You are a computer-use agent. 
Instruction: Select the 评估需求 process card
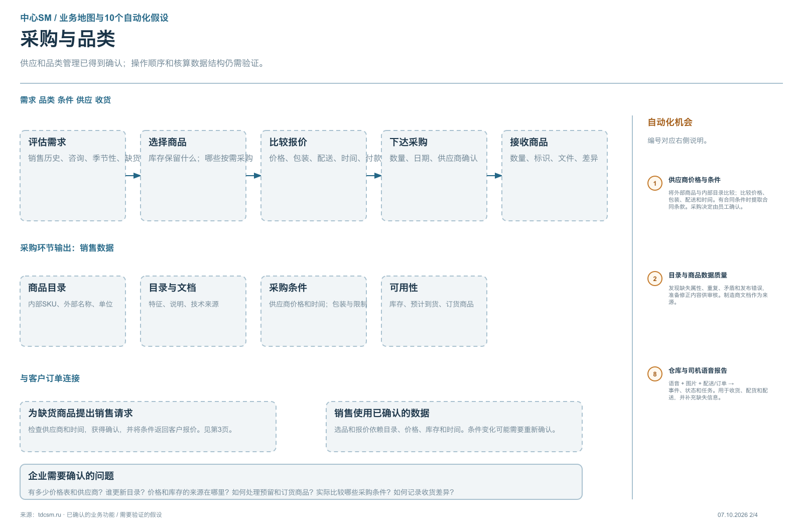(73, 176)
